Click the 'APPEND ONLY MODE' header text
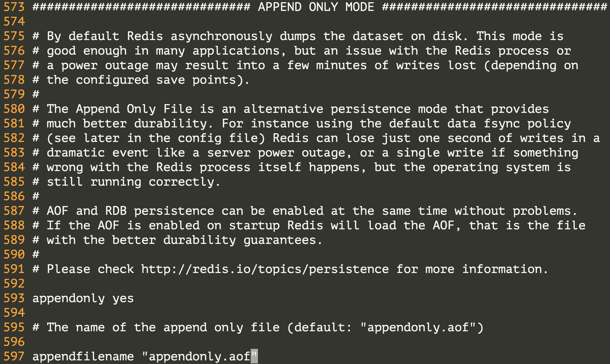This screenshot has width=610, height=364. [316, 7]
